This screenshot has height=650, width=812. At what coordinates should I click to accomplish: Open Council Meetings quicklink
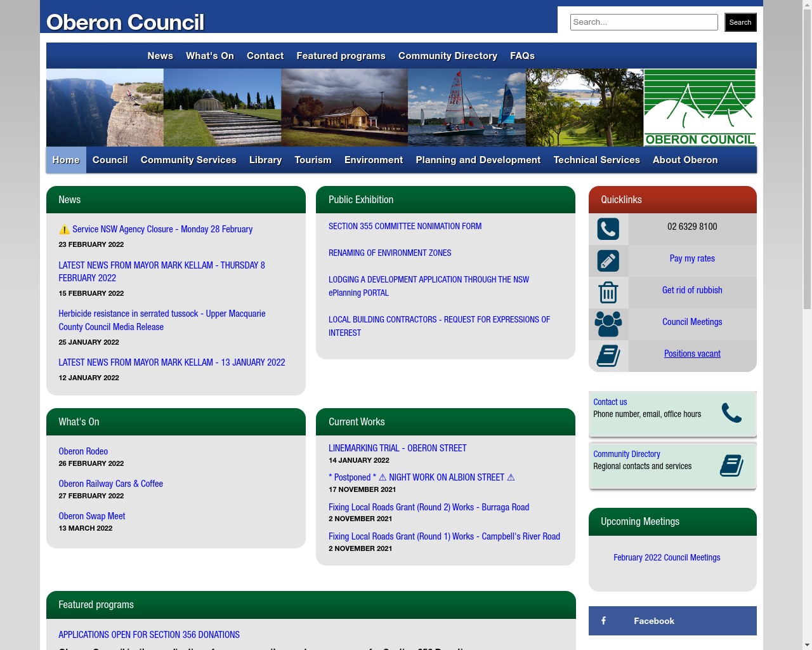(692, 322)
